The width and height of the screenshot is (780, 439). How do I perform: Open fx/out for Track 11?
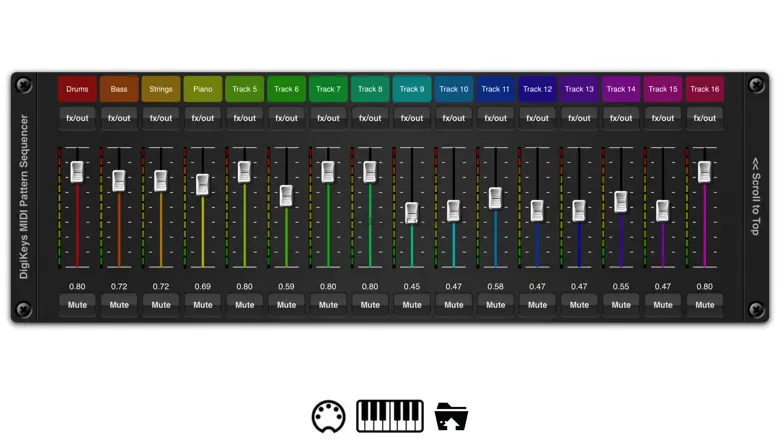pos(495,118)
